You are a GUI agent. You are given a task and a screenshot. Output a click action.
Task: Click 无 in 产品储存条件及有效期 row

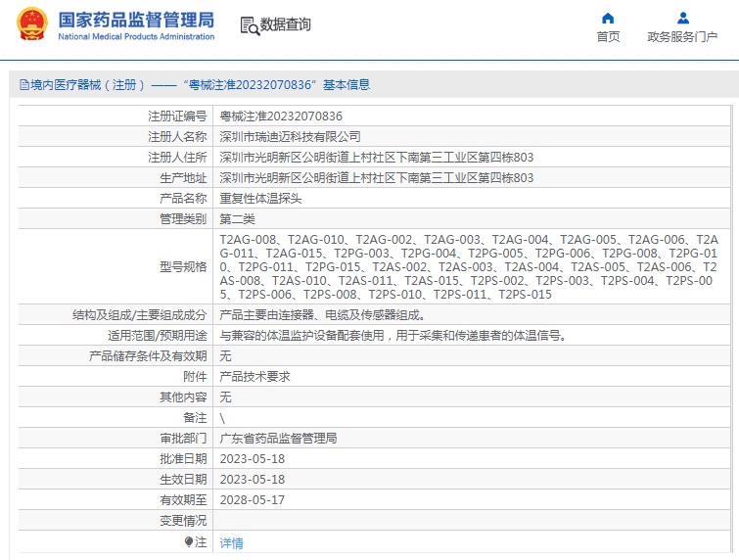click(x=225, y=356)
